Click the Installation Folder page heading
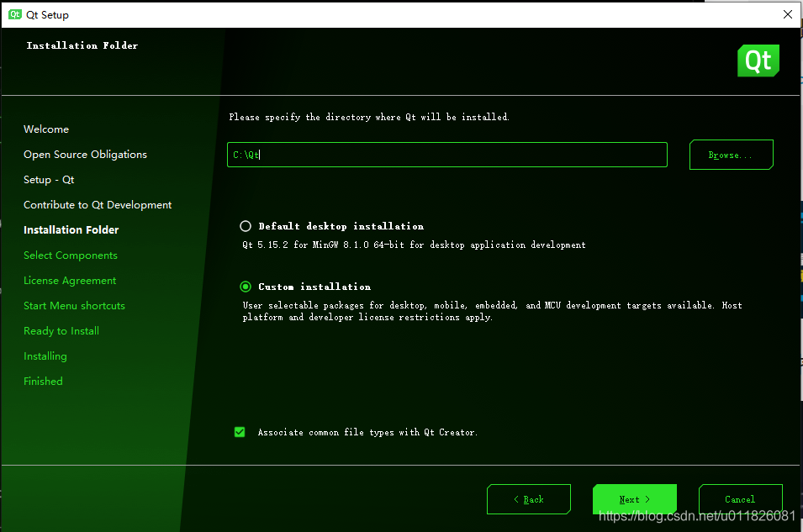 [x=82, y=45]
